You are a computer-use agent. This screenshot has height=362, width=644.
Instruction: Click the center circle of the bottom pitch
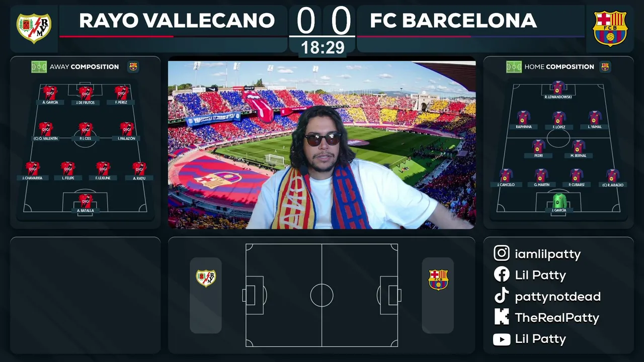pos(322,295)
